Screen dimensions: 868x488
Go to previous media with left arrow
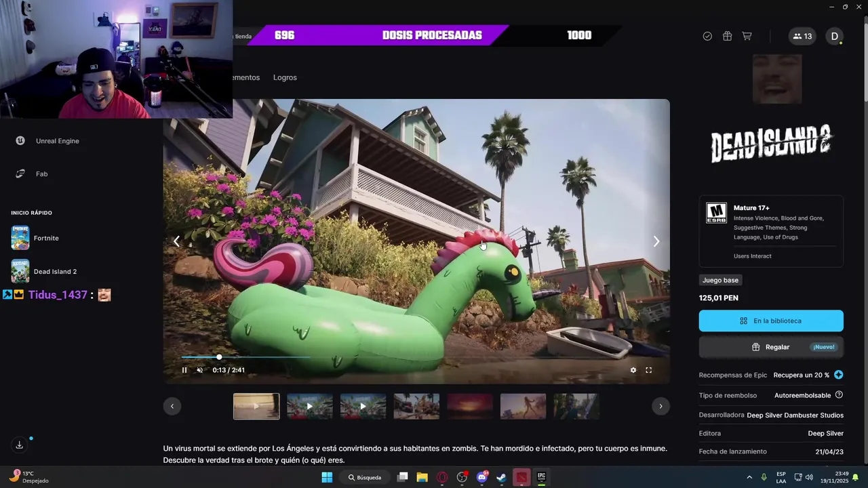pos(176,241)
